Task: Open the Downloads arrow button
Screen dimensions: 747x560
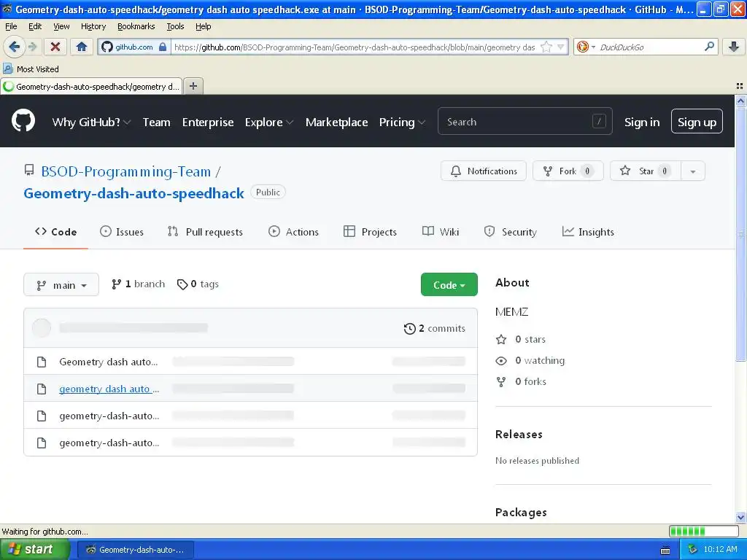Action: click(734, 47)
